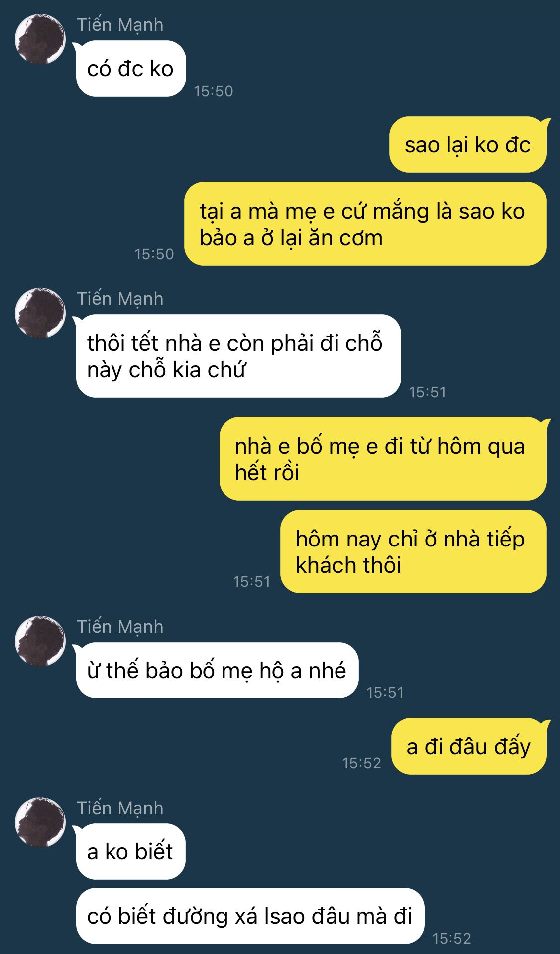Select the 'sao lại ko đc' yellow bubble

(x=468, y=145)
